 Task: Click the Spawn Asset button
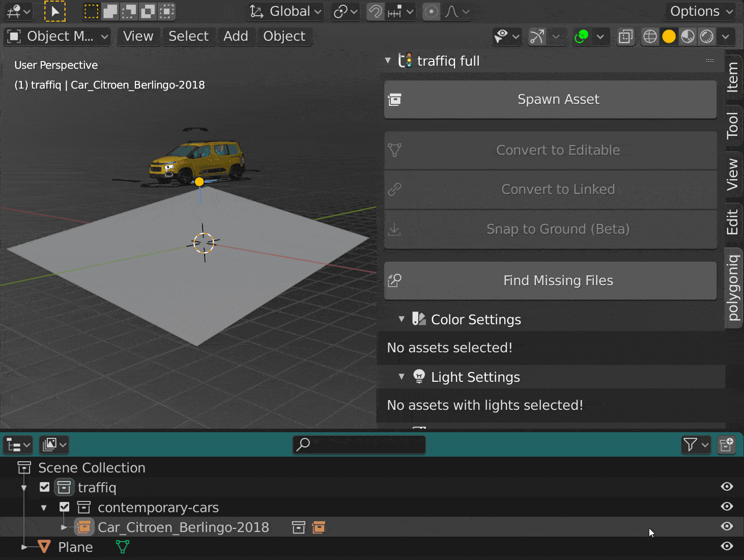click(x=550, y=99)
